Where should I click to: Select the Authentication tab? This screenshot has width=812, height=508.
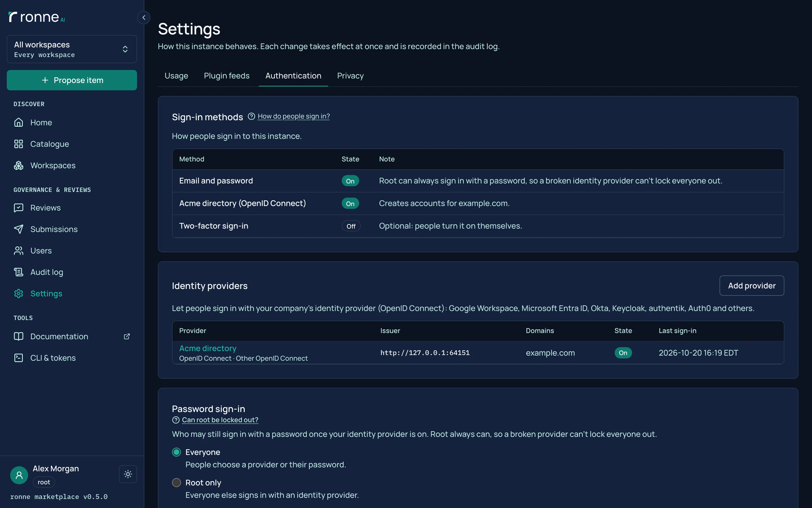[293, 76]
